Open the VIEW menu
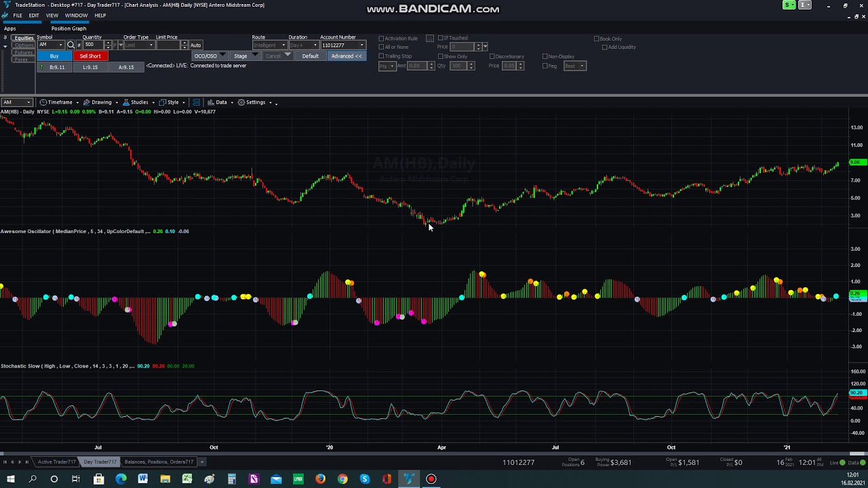 pyautogui.click(x=52, y=16)
